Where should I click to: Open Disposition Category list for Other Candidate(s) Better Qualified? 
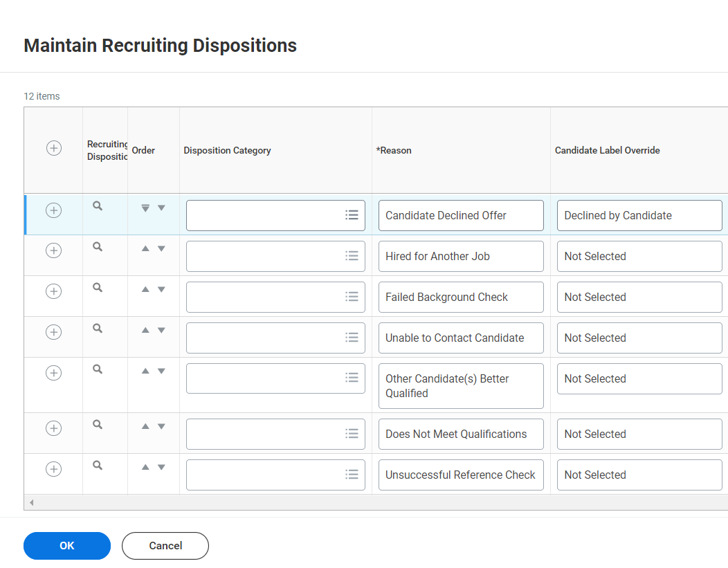pos(353,378)
